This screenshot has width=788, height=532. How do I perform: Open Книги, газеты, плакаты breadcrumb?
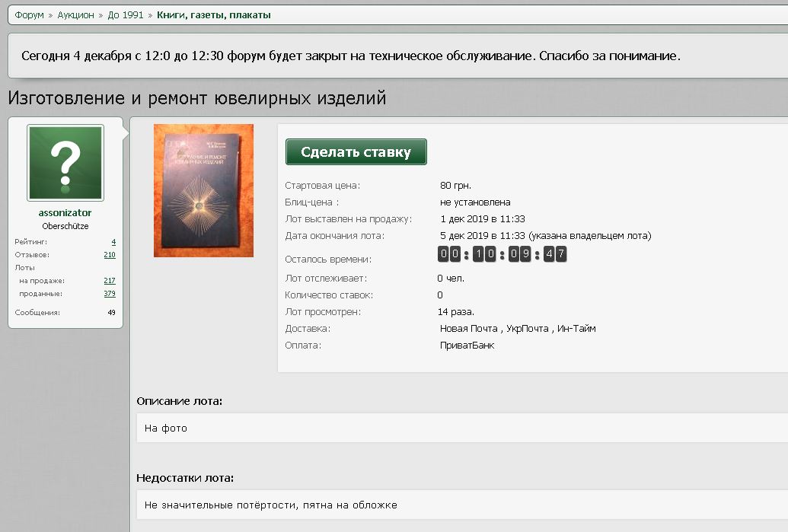pyautogui.click(x=214, y=15)
